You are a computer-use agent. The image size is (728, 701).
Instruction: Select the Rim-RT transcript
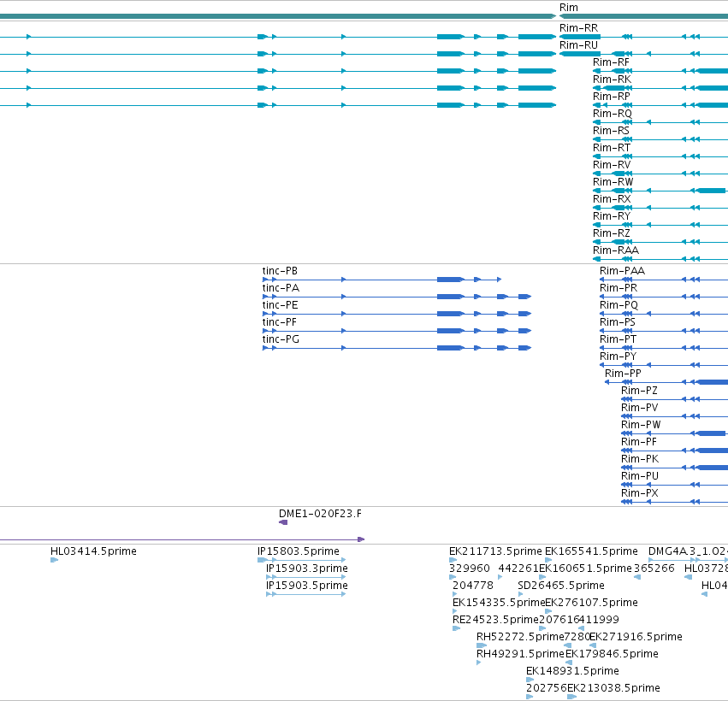coord(612,148)
